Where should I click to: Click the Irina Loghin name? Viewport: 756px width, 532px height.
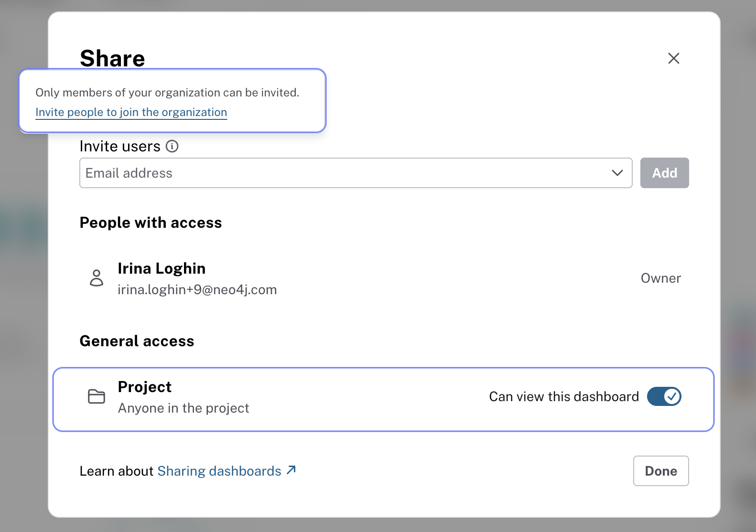point(162,268)
